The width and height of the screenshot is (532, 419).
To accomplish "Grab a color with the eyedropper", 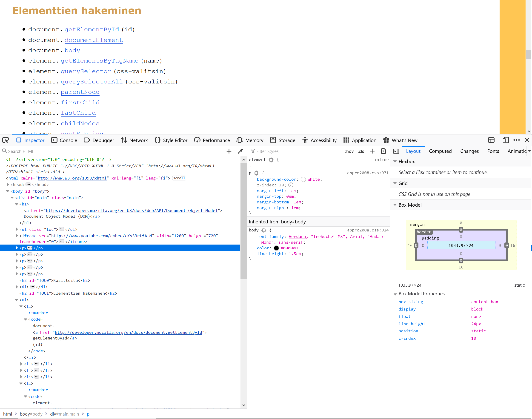I will tap(240, 151).
